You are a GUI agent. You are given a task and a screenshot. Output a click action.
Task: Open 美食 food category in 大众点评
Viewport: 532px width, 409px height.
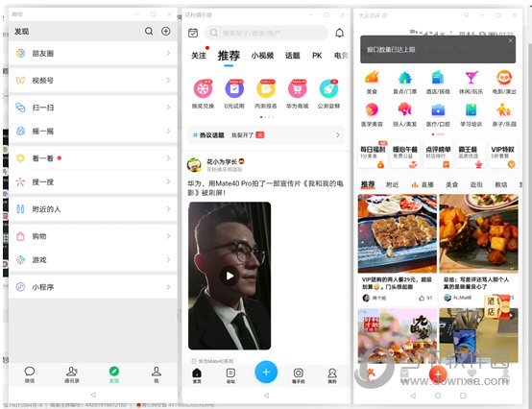pos(372,82)
